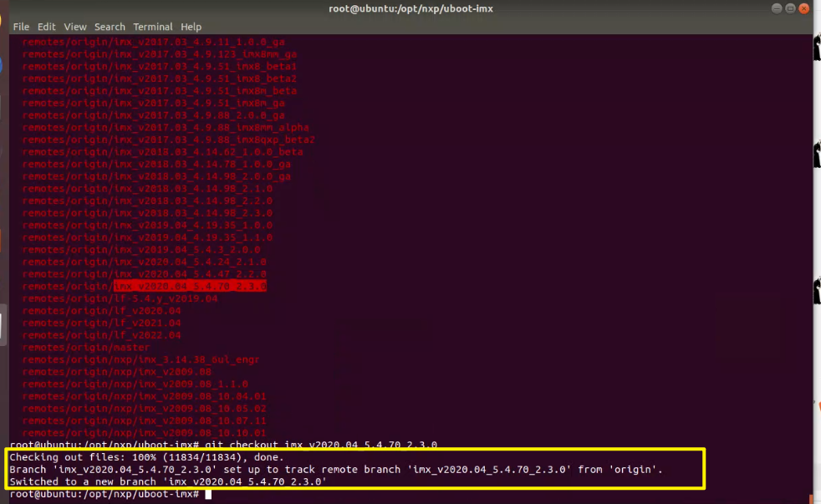Click the nxp/imx_3.14.38_6ul_engr branch line

tap(140, 359)
